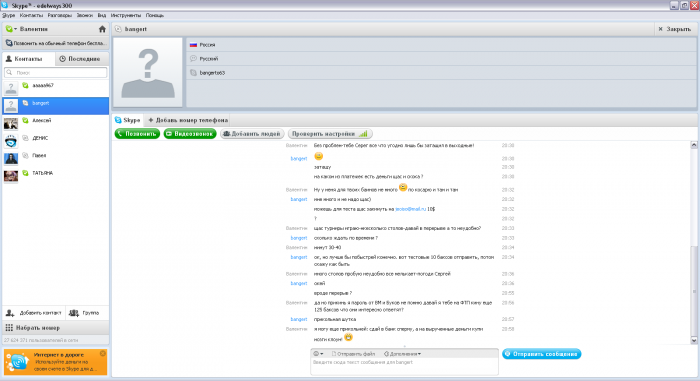Open the Skype menu

pos(8,15)
